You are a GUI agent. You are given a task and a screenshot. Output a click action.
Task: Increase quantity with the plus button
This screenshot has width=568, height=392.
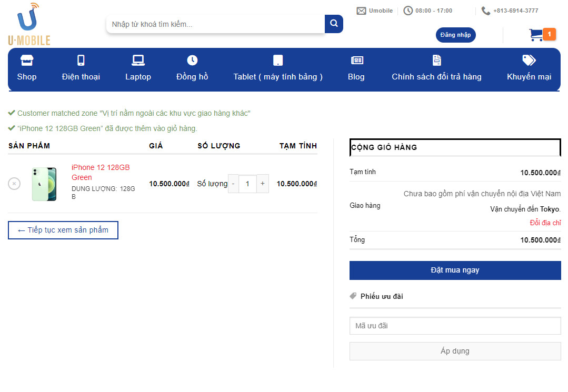(x=263, y=184)
